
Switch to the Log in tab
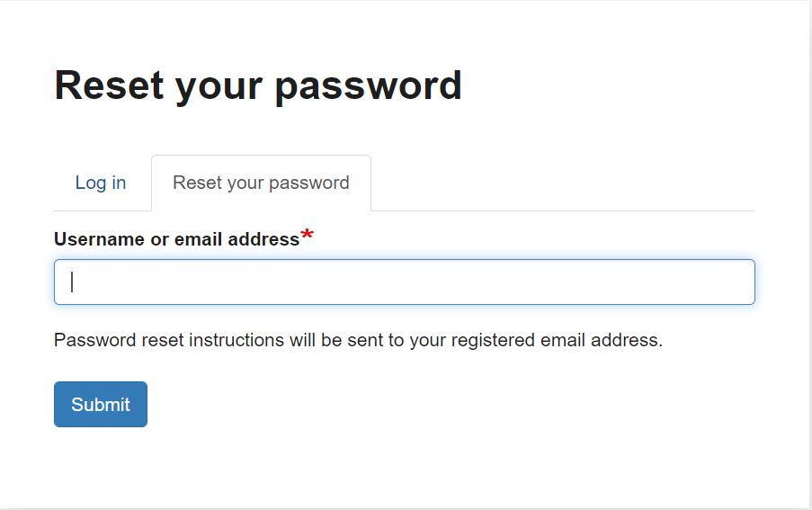(x=101, y=183)
